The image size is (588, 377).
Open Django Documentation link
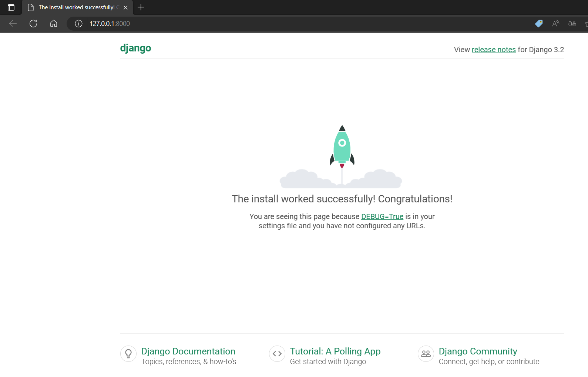coord(188,351)
